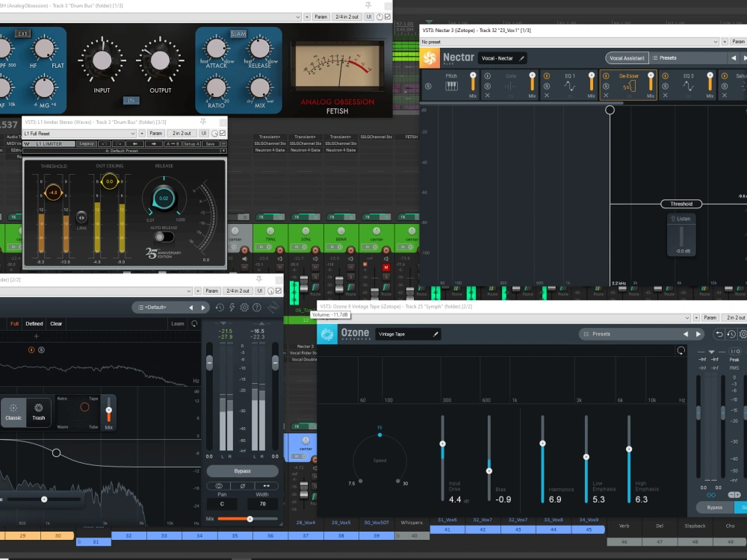
Task: Open the history clock icon in the Neutron window
Action: coord(220,308)
